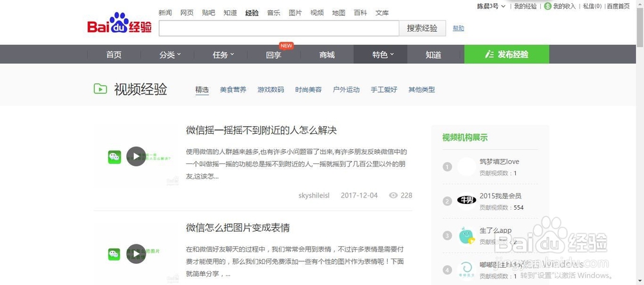The image size is (644, 285).
Task: Click the 搜索经验 search button
Action: (422, 28)
